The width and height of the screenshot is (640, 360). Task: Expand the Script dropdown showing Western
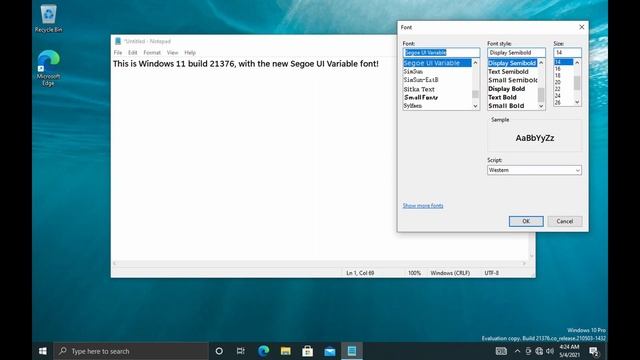click(x=534, y=170)
